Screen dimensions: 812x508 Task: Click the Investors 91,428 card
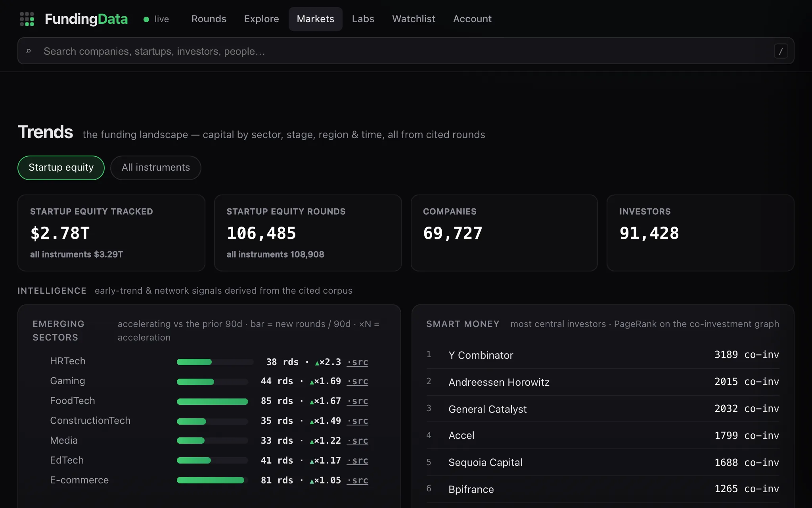(x=701, y=233)
